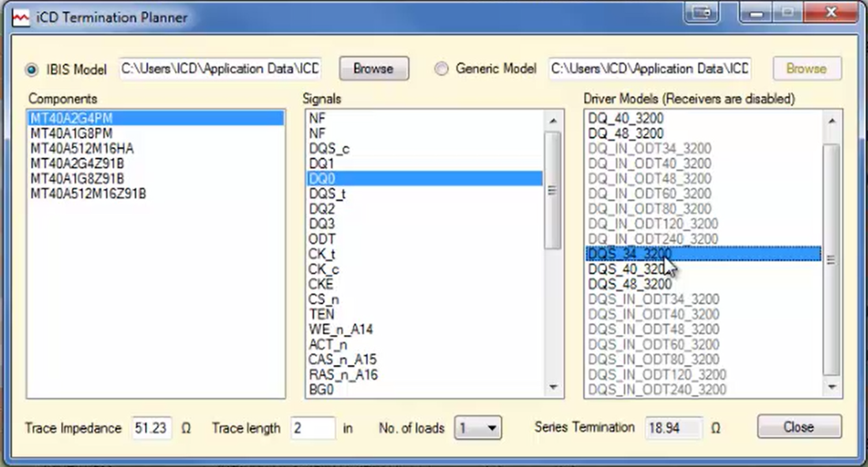The width and height of the screenshot is (868, 467).
Task: Click receiver model DQS_IN_ODT80_3200
Action: coord(703,359)
